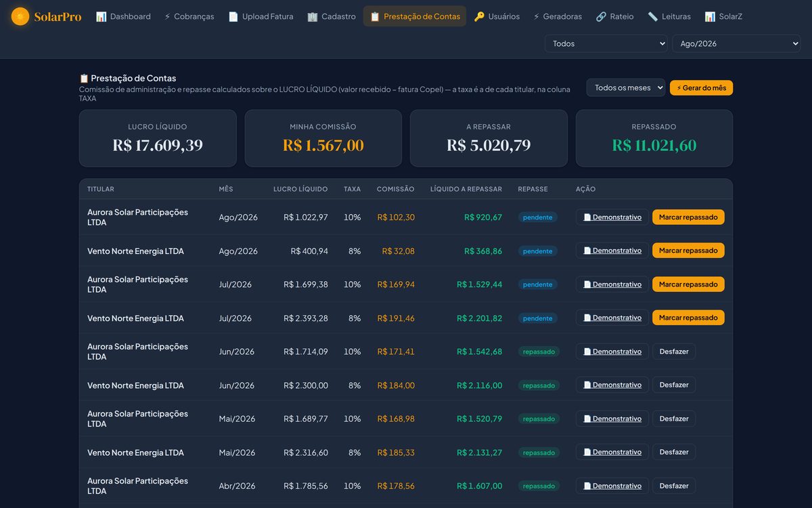Mark Vento Norte Ago/2026 as repassado

coord(688,251)
